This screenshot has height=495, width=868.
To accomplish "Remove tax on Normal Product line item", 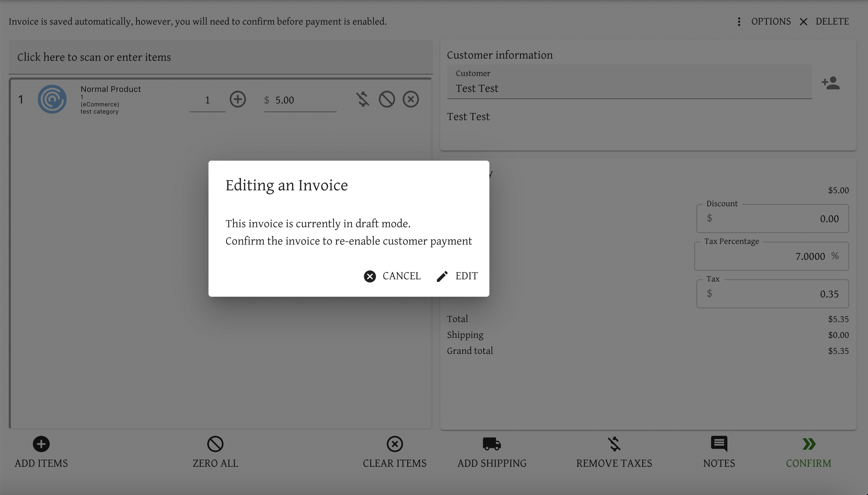I will pyautogui.click(x=363, y=99).
